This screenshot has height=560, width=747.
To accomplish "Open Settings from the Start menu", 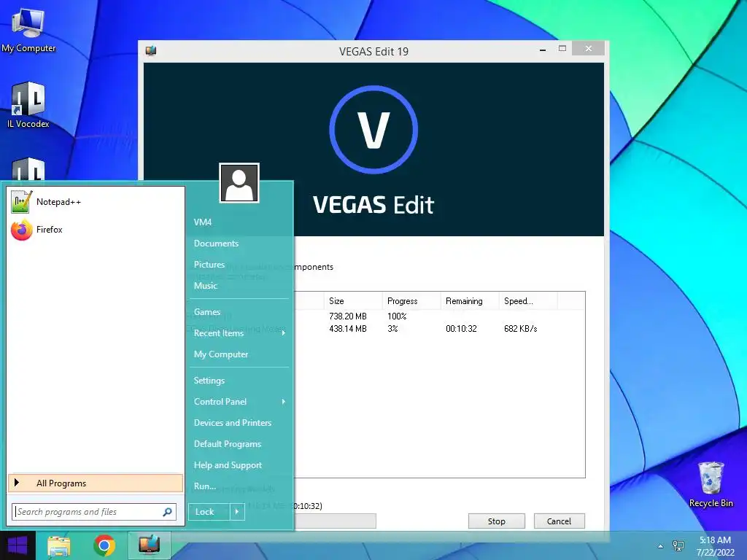I will [209, 381].
